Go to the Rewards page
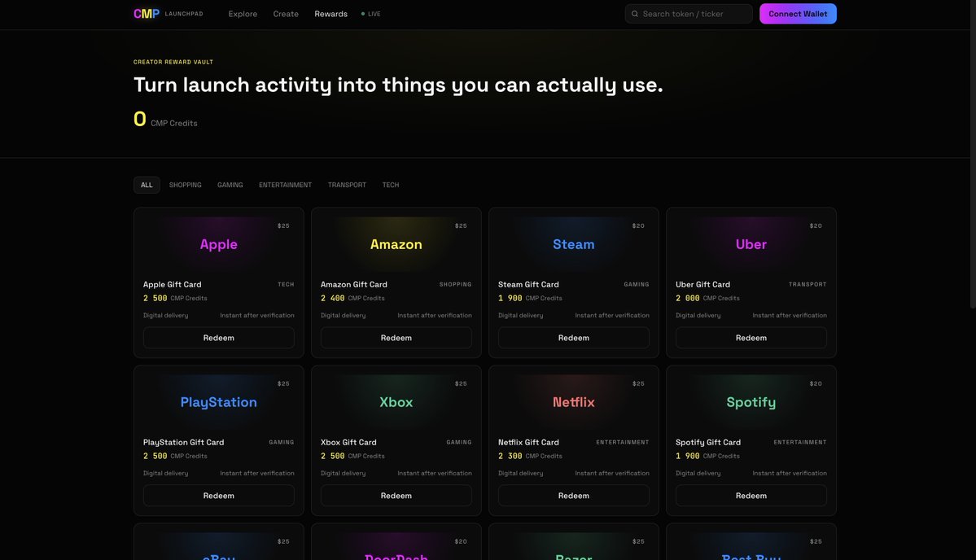 (x=330, y=14)
